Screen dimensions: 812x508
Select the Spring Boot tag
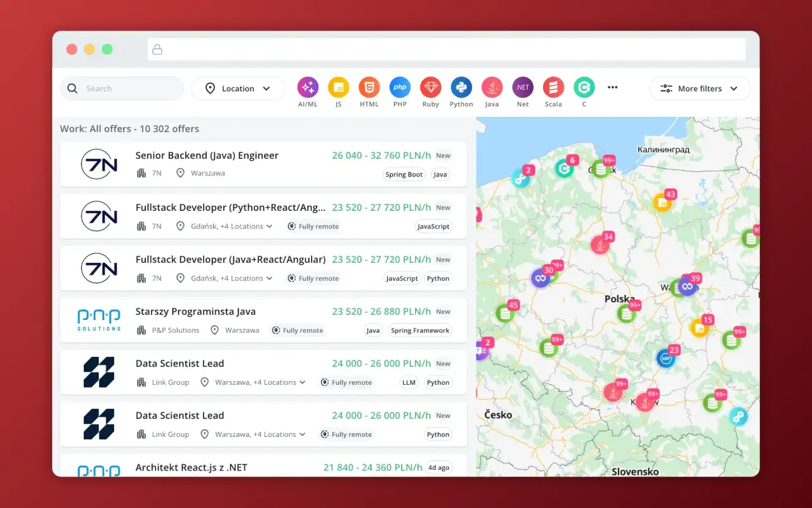(x=403, y=174)
